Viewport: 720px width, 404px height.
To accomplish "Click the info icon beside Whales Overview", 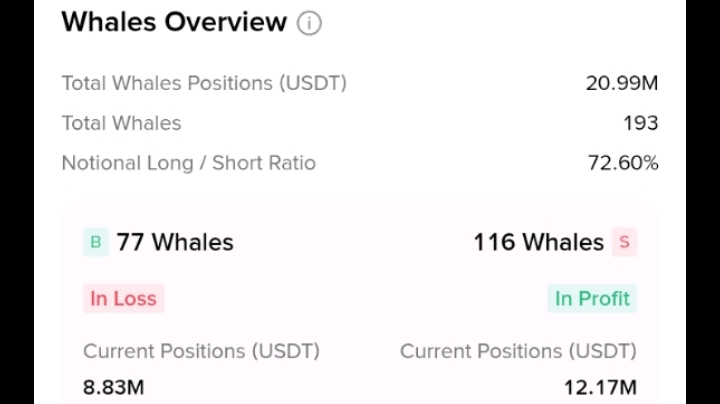I will (x=309, y=23).
